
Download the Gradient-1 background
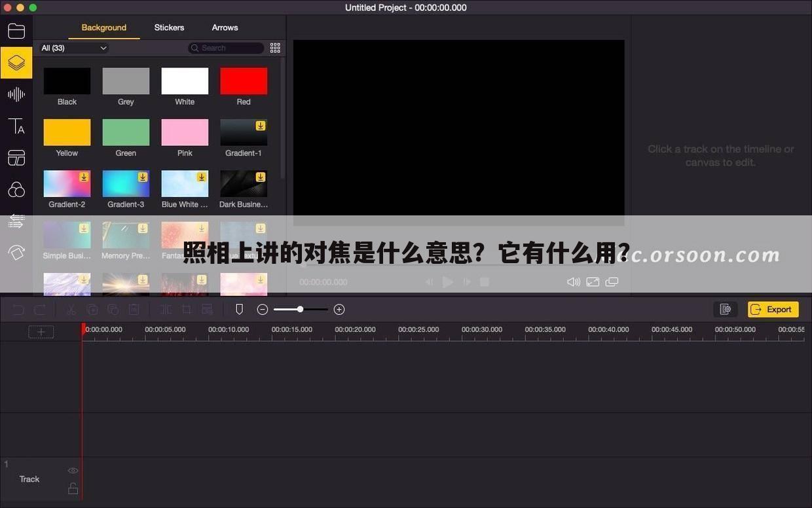coord(261,126)
